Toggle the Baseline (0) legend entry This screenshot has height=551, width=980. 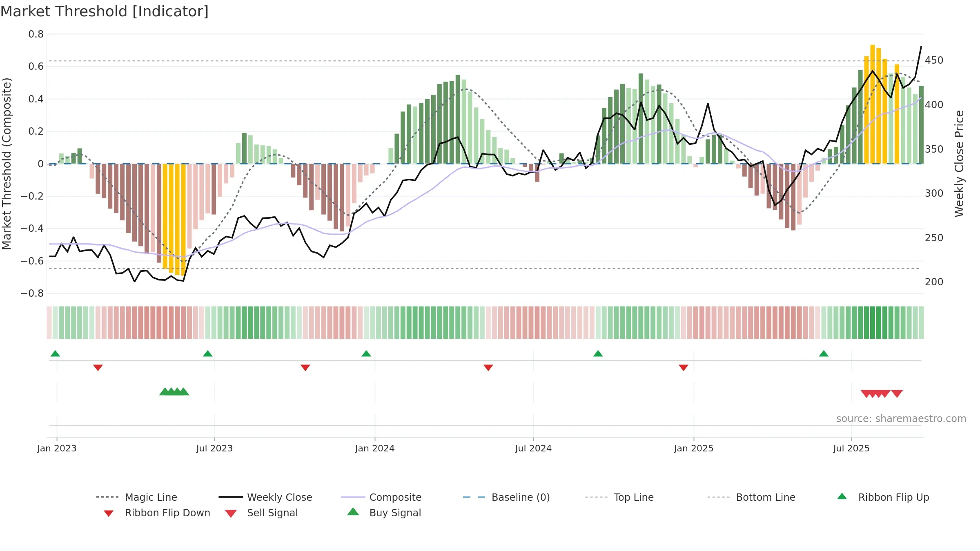point(506,497)
